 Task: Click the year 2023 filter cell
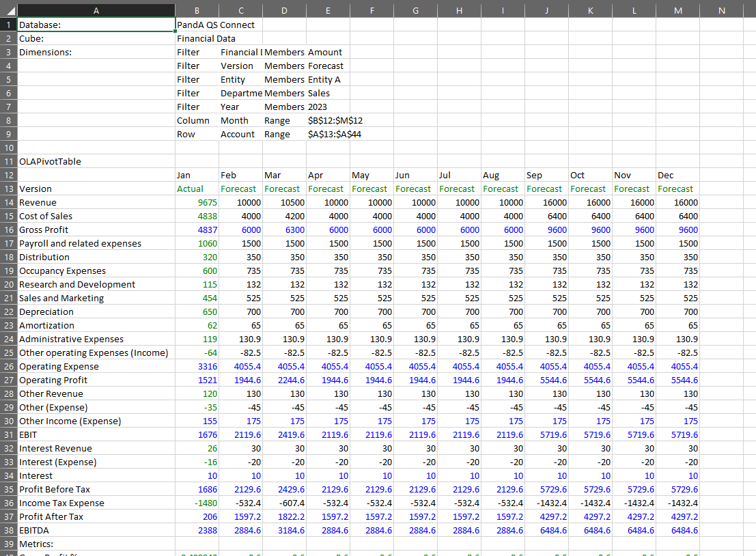click(318, 107)
